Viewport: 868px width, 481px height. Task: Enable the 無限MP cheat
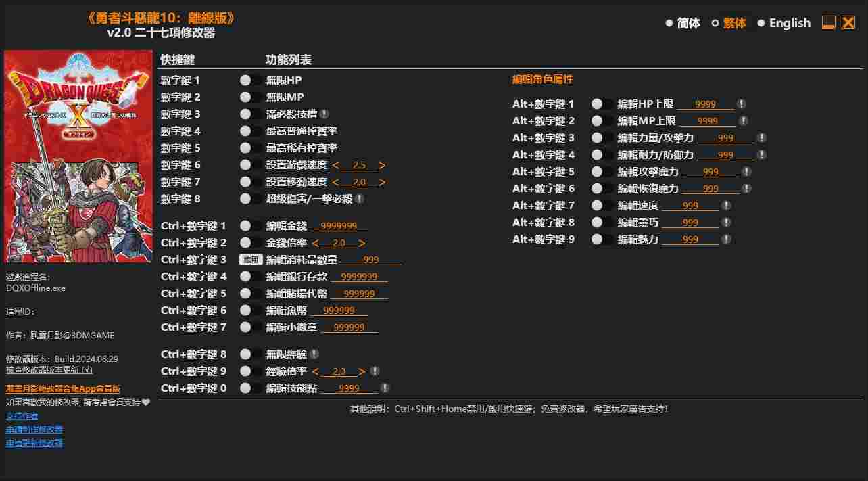click(251, 97)
